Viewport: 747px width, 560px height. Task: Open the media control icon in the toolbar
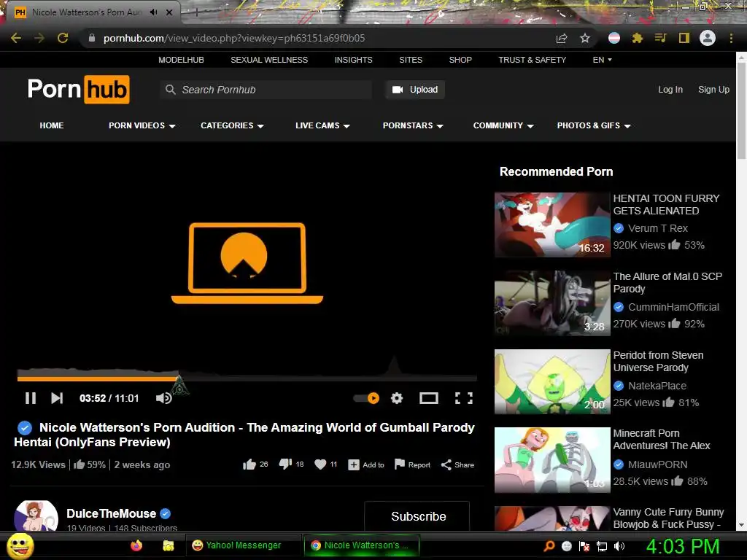tap(660, 38)
